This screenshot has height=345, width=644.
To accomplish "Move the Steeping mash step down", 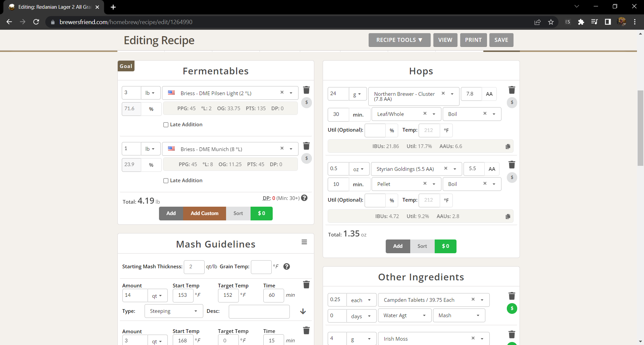I will [x=303, y=312].
